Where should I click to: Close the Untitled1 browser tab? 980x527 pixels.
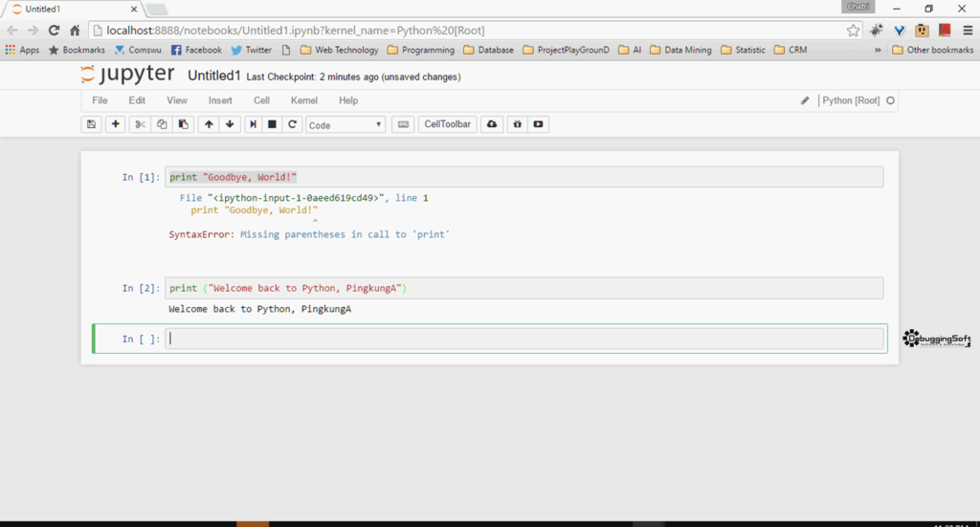(134, 10)
